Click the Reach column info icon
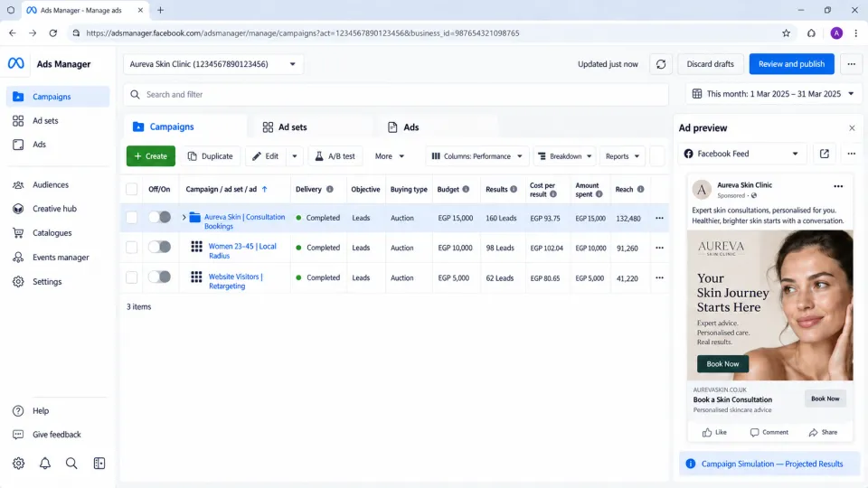This screenshot has width=868, height=488. [x=640, y=189]
